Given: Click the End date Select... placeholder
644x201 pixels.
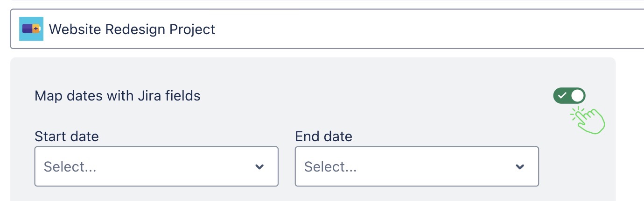Looking at the screenshot, I should [x=330, y=167].
